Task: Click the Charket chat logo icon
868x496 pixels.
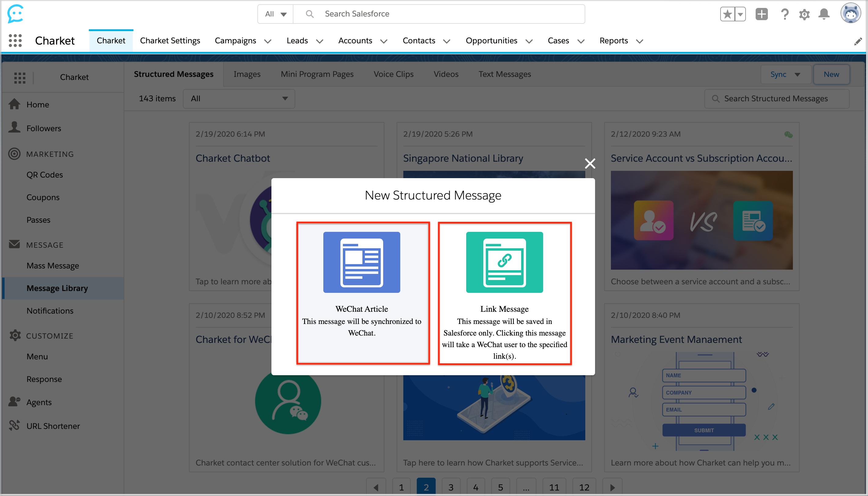Action: point(15,14)
